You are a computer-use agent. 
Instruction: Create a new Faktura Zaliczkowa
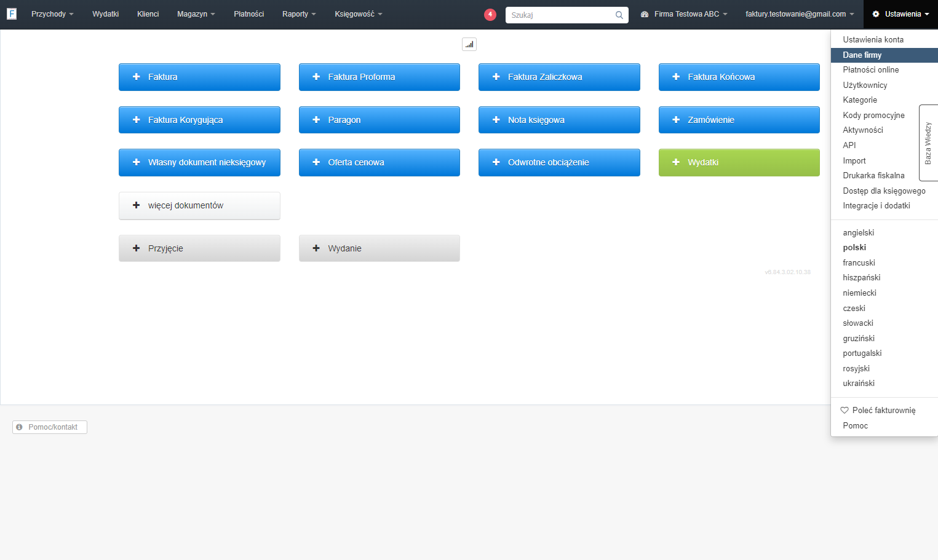559,77
